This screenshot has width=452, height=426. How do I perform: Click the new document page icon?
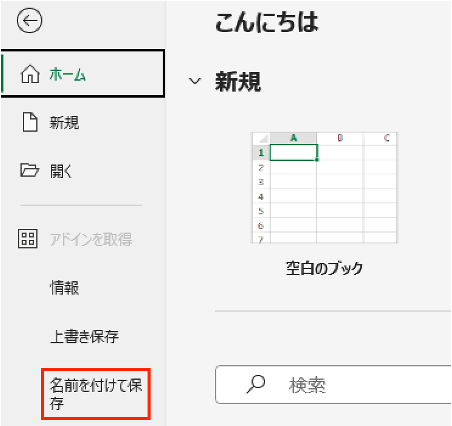click(30, 122)
